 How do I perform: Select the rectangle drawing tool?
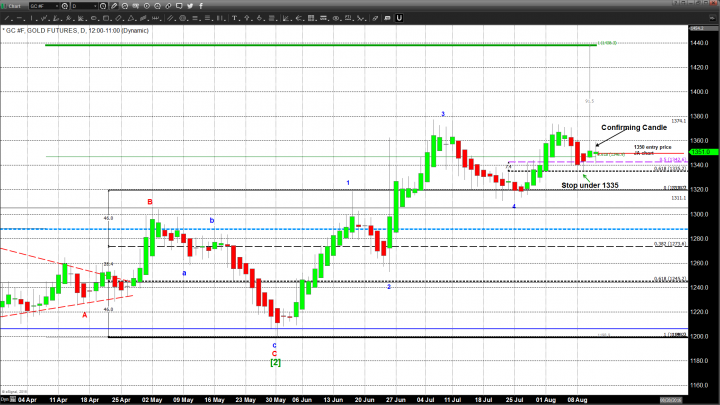(x=105, y=18)
